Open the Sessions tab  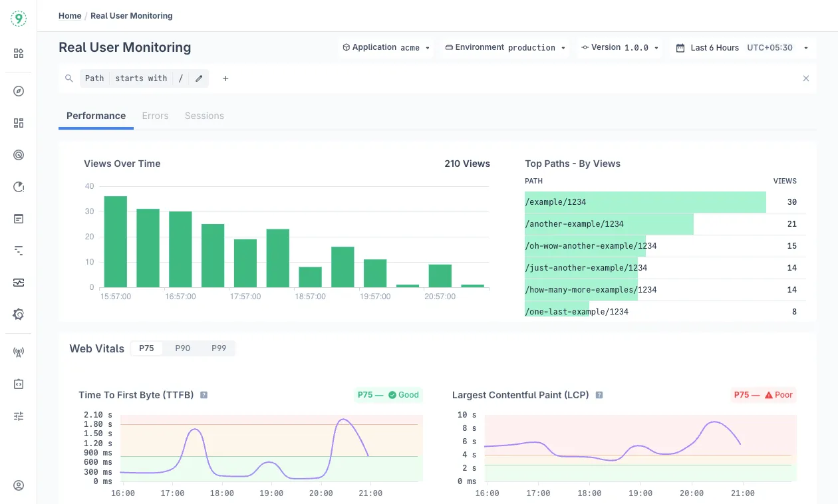(204, 116)
